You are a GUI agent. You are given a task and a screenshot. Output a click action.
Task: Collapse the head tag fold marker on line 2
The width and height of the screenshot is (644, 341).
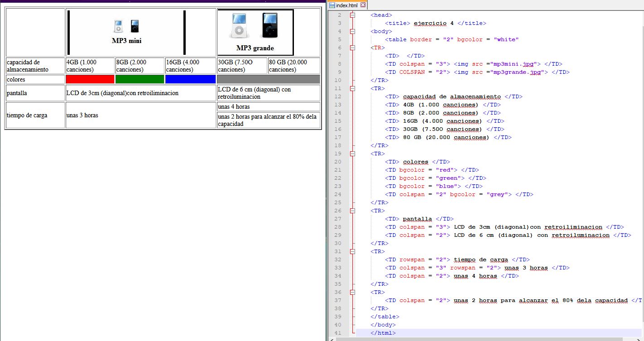point(352,15)
